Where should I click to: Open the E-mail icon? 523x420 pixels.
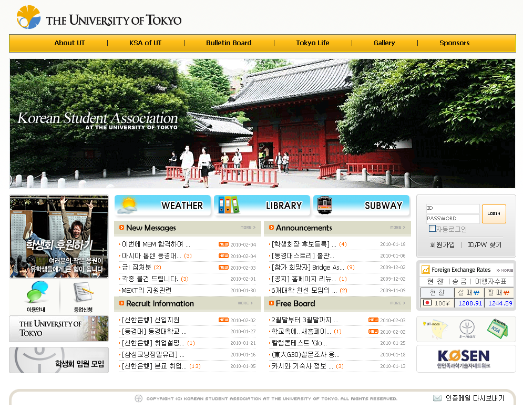pyautogui.click(x=467, y=329)
